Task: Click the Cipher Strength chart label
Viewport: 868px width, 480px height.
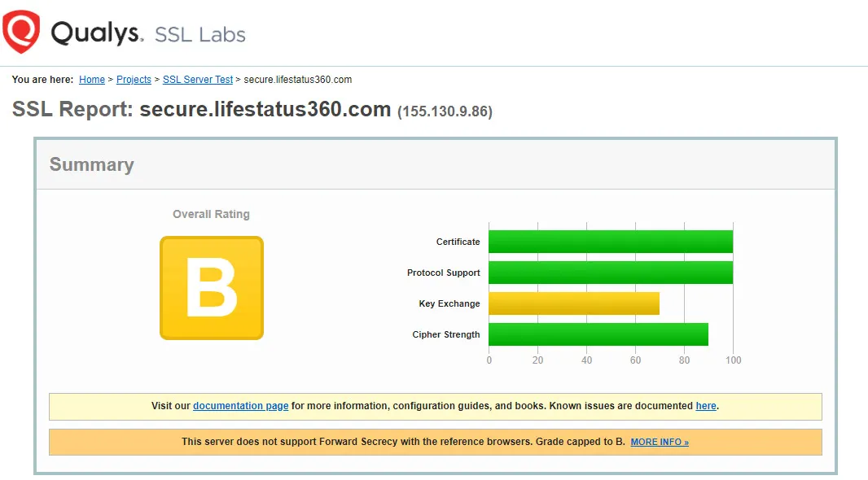Action: [x=446, y=334]
